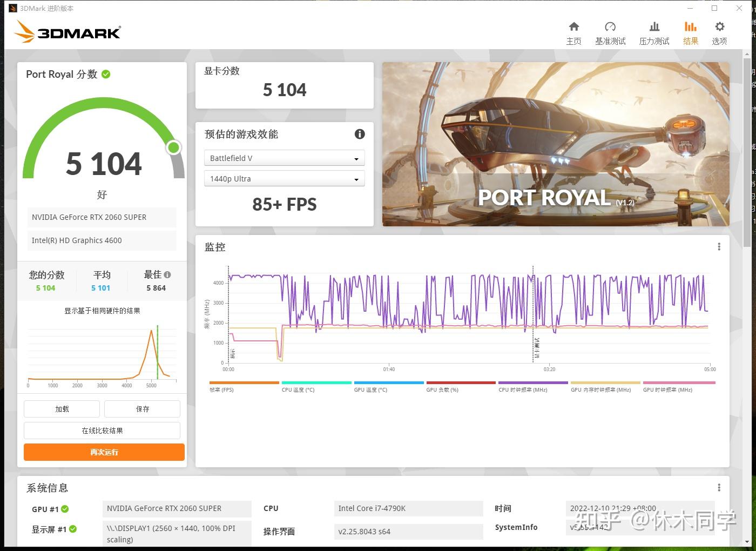Go to 基准测试 benchmarks section
Image resolution: width=756 pixels, height=551 pixels.
pyautogui.click(x=610, y=33)
